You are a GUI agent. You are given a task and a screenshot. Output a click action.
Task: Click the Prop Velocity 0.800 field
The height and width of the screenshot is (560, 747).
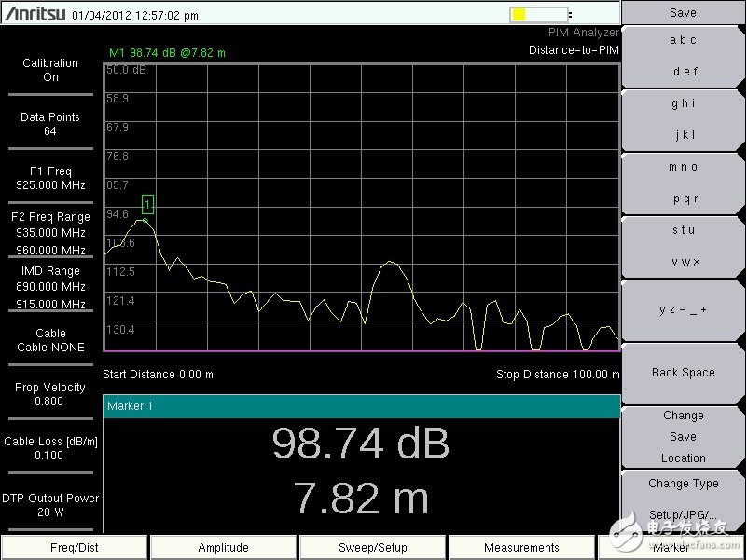[x=50, y=394]
